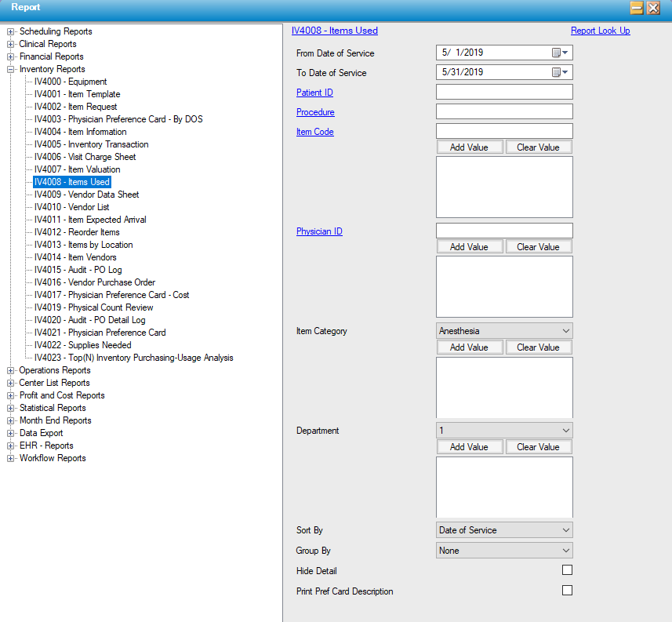Enable the Hide Detail checkbox
The width and height of the screenshot is (672, 622).
(x=567, y=570)
